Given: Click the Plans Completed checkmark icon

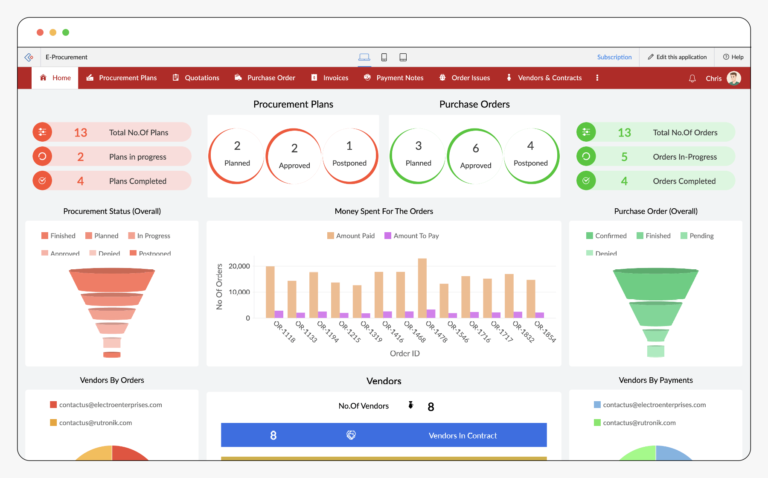Looking at the screenshot, I should pyautogui.click(x=42, y=181).
